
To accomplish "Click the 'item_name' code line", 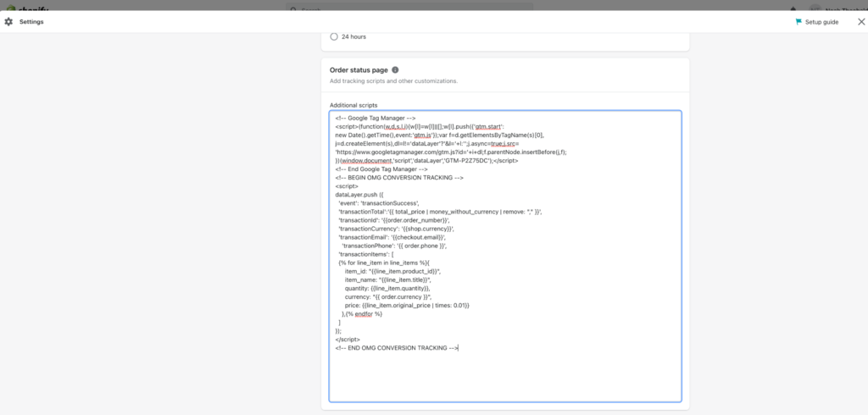I will click(387, 280).
